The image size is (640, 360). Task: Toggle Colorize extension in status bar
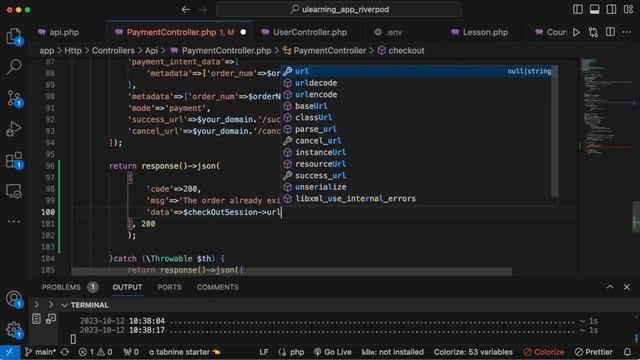[544, 352]
